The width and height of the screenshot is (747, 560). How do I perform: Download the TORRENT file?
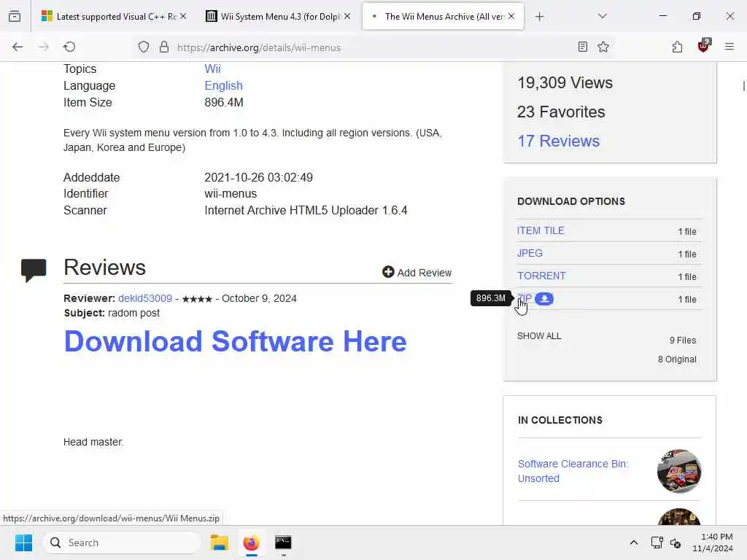click(x=541, y=276)
